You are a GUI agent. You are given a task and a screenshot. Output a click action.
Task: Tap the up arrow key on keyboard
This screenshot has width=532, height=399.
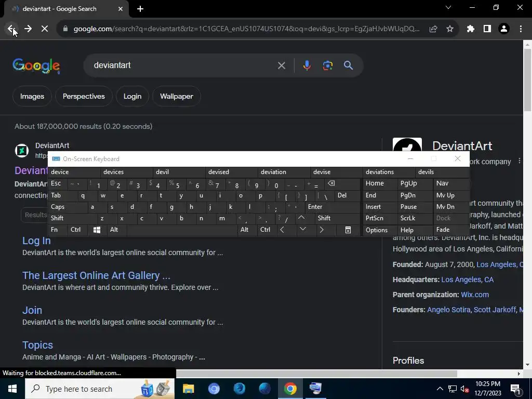[301, 218]
